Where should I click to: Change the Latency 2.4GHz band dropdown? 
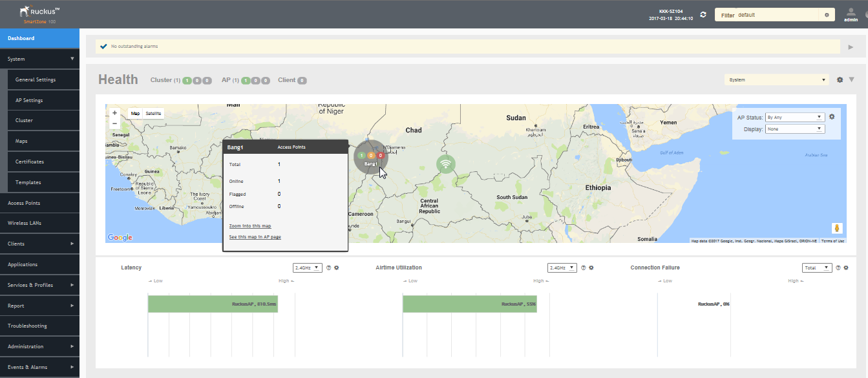308,268
